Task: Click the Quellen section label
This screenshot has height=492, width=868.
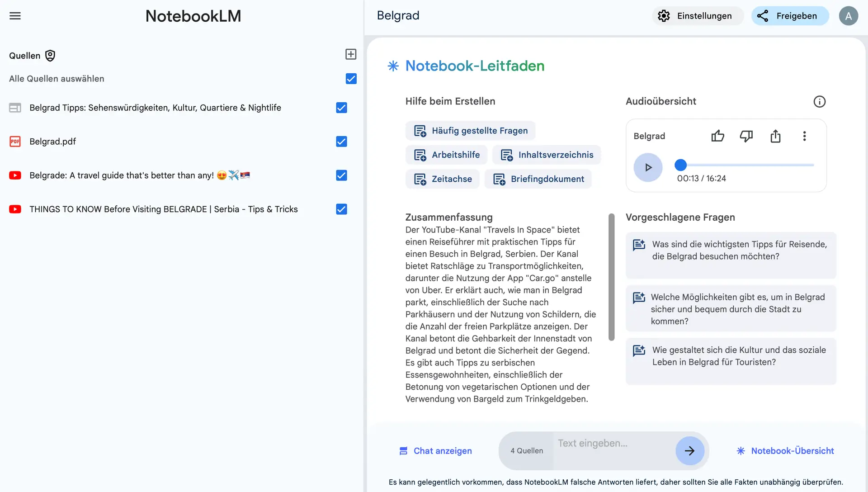Action: (24, 56)
